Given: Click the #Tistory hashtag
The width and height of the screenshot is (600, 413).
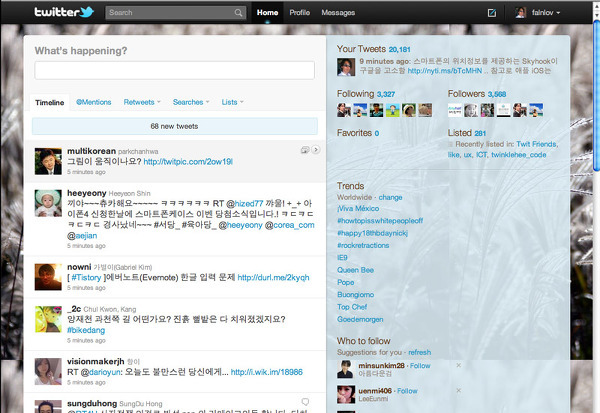Looking at the screenshot, I should [86, 278].
